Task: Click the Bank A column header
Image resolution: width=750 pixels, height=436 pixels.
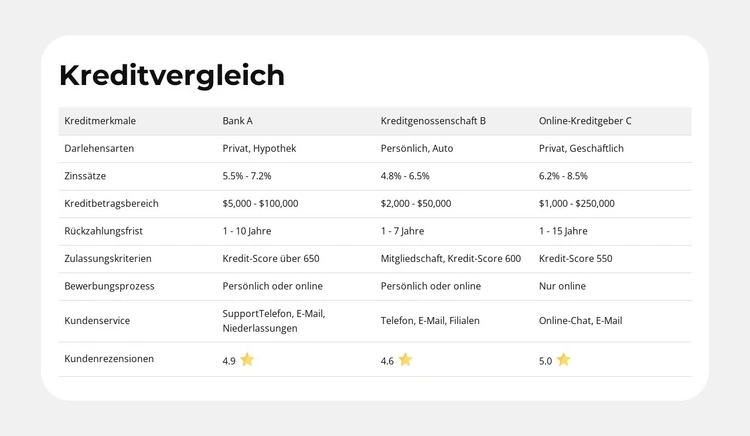Action: [237, 121]
